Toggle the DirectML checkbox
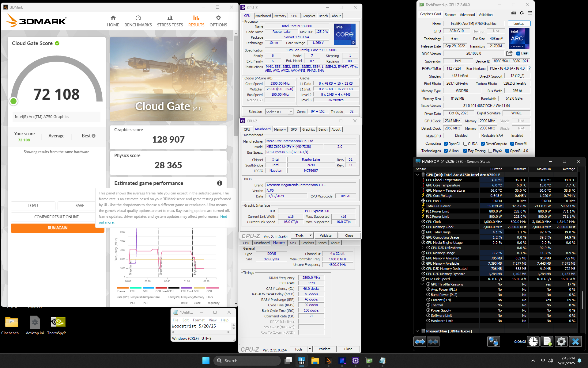588x368 pixels. (x=512, y=144)
